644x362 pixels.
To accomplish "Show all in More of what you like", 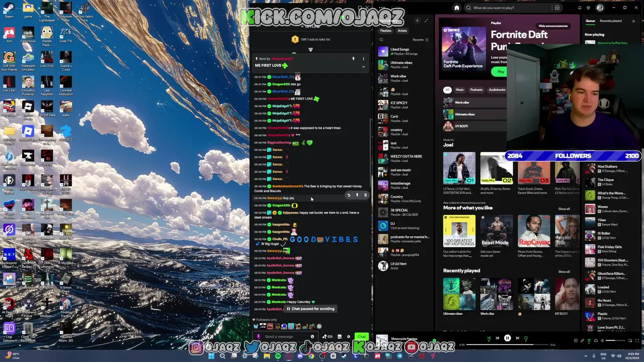I will coord(564,209).
